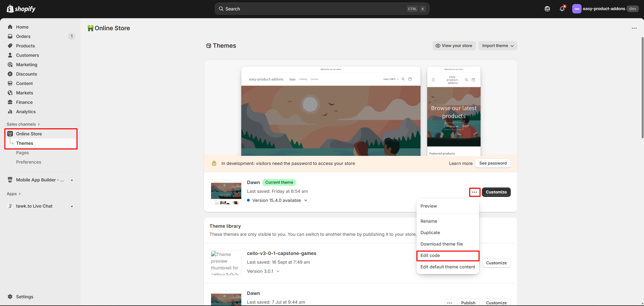Open Products in the sidebar
This screenshot has width=644, height=306.
(x=26, y=46)
